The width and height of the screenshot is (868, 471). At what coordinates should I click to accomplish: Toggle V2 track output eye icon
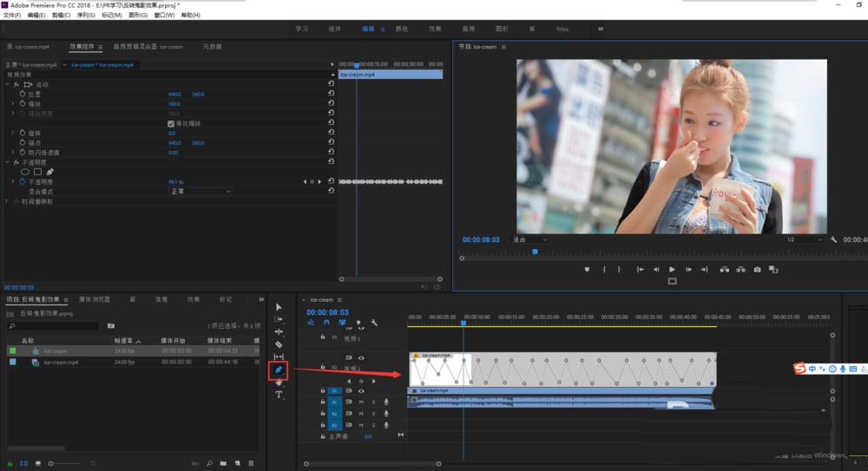tap(361, 358)
